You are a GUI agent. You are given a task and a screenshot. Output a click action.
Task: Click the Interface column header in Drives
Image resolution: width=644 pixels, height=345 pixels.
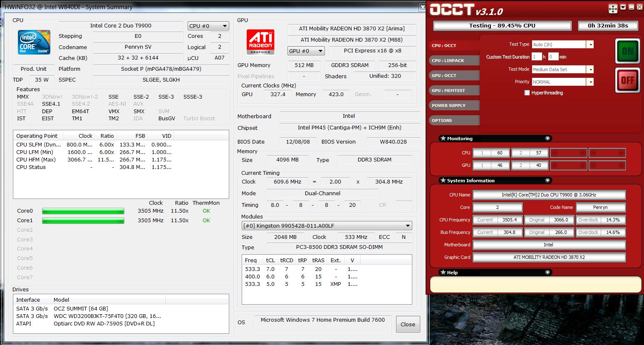[x=32, y=300]
